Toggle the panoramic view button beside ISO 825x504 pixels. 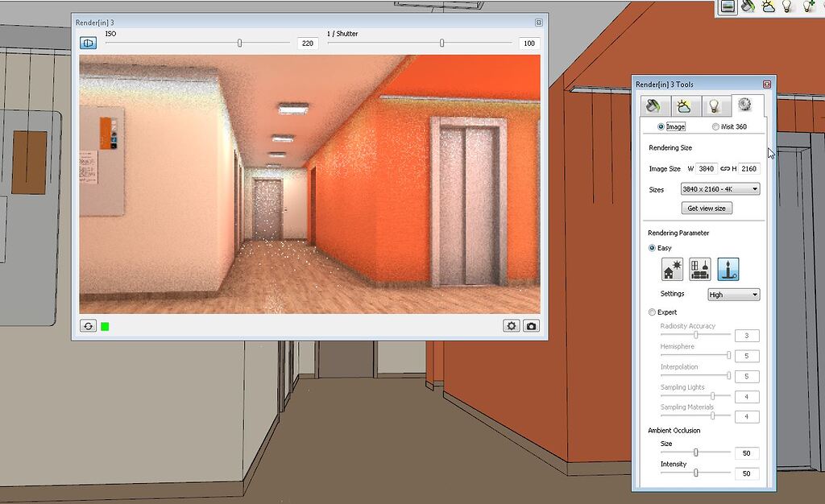pyautogui.click(x=88, y=43)
